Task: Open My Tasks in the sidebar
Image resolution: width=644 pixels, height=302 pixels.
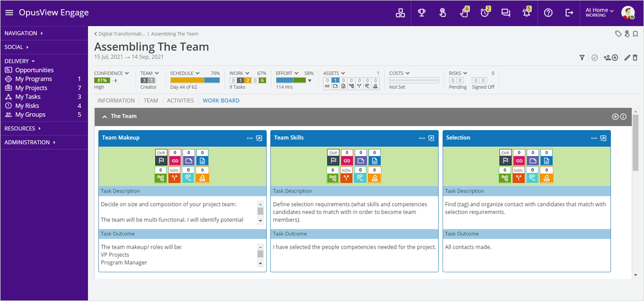Action: click(x=28, y=97)
